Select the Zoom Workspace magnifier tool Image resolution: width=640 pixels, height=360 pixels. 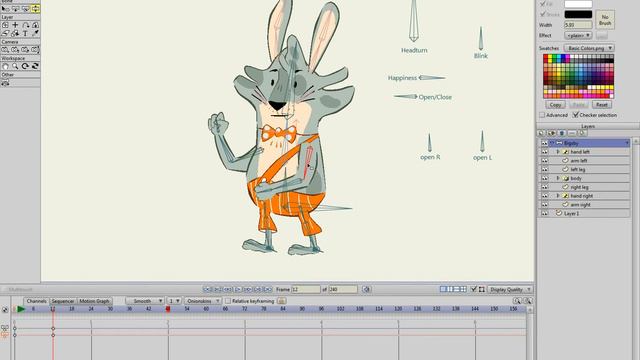[16, 66]
